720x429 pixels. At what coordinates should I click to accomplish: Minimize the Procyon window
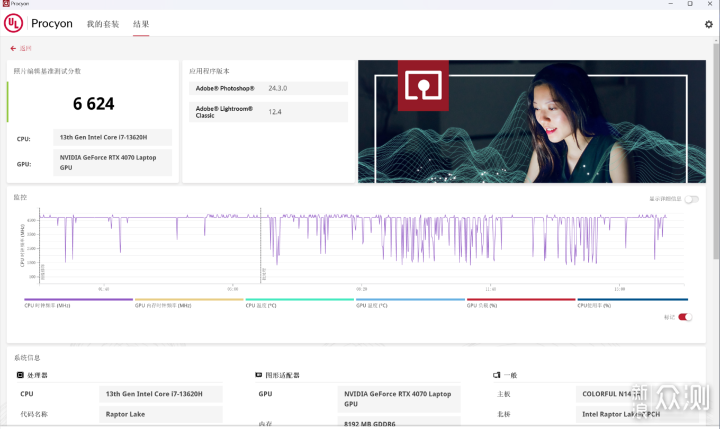point(671,4)
